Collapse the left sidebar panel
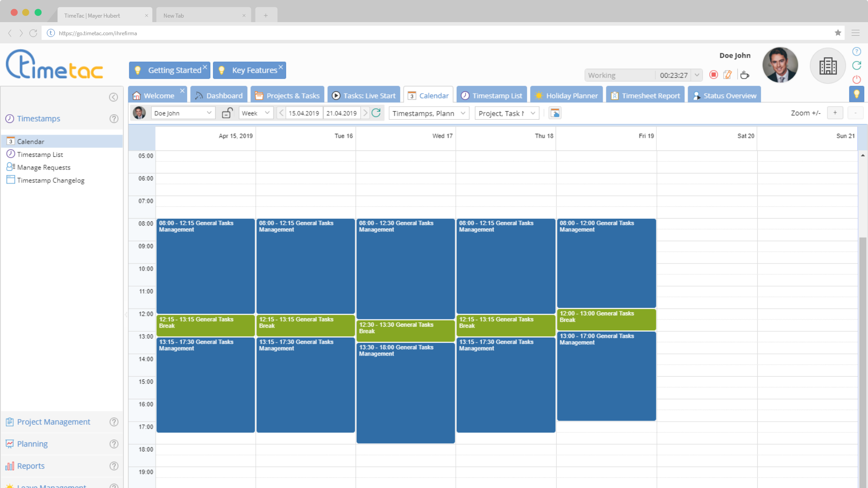The width and height of the screenshot is (868, 488). (113, 97)
